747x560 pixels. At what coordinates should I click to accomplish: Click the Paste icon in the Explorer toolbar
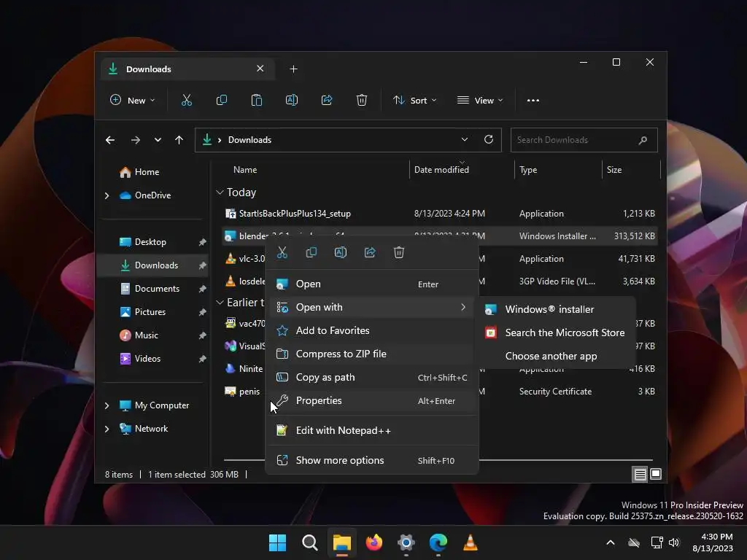(256, 101)
